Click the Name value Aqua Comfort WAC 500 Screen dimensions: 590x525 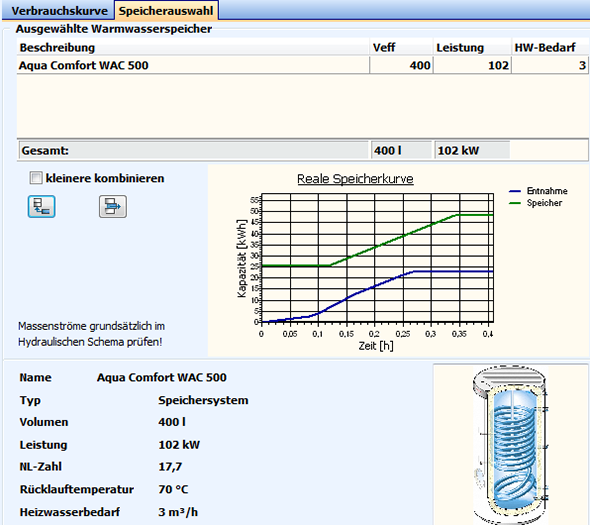pos(162,377)
